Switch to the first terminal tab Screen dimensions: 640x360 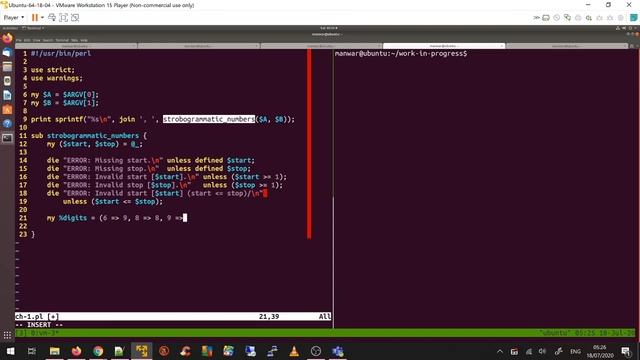tap(76, 46)
